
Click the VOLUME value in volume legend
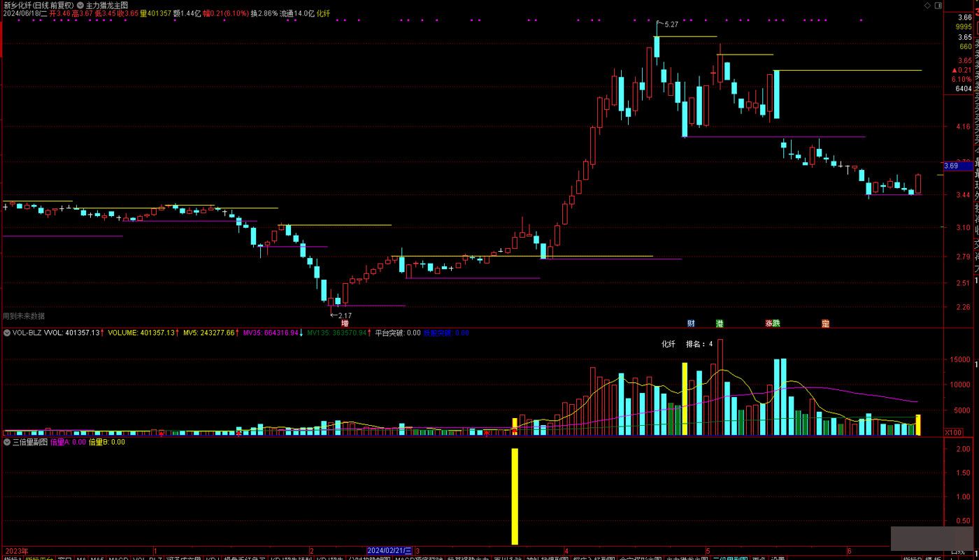(x=141, y=333)
